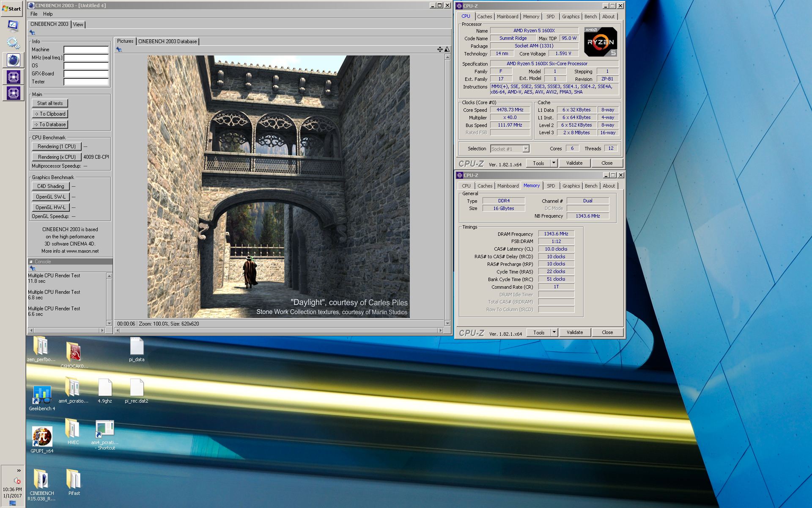Open Bench tab in top CPU-Z window

590,17
